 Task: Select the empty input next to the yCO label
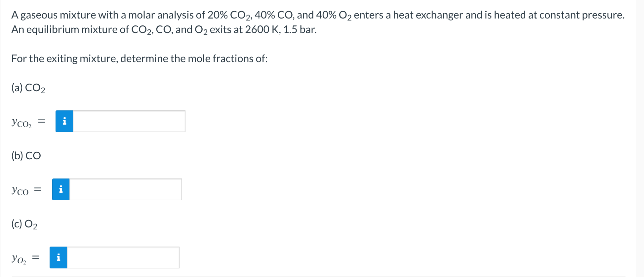tap(126, 189)
